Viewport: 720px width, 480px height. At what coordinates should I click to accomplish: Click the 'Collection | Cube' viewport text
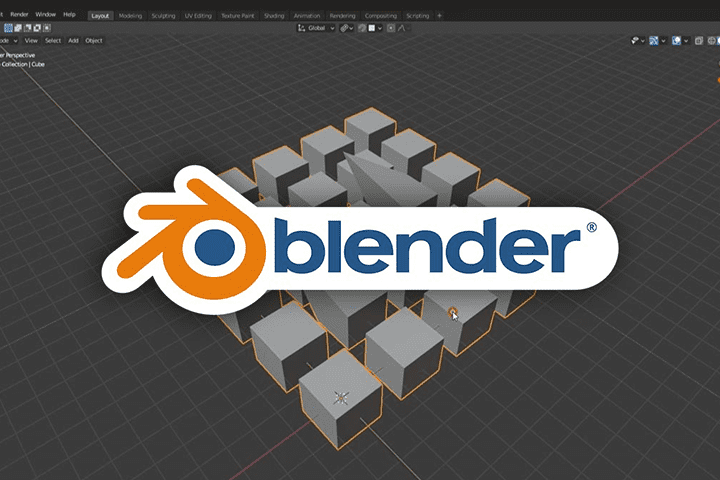click(x=23, y=64)
